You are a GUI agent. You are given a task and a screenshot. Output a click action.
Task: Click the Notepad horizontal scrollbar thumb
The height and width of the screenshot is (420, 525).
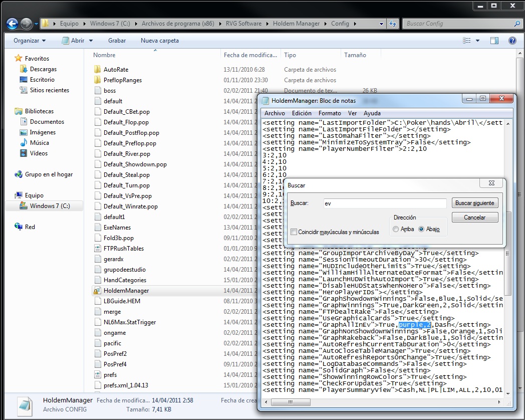(290, 402)
